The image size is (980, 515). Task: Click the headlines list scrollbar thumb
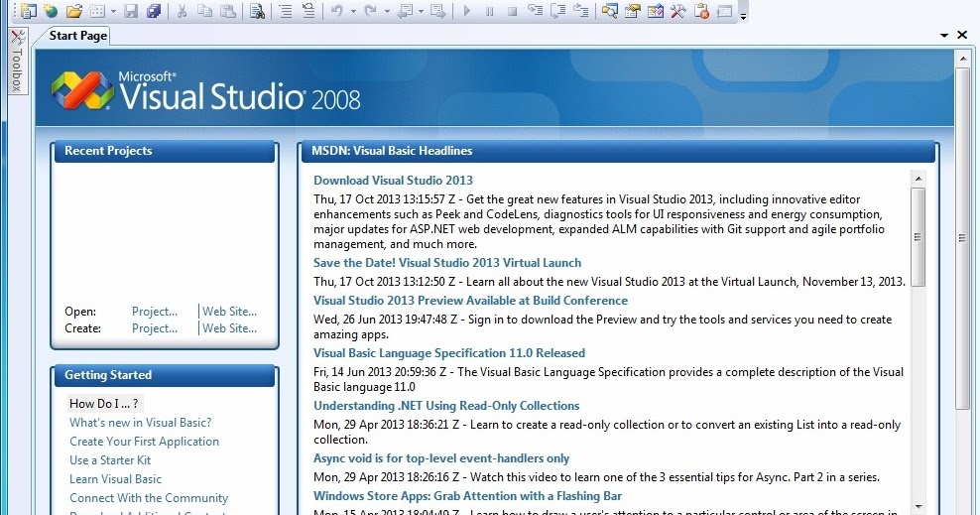[919, 237]
